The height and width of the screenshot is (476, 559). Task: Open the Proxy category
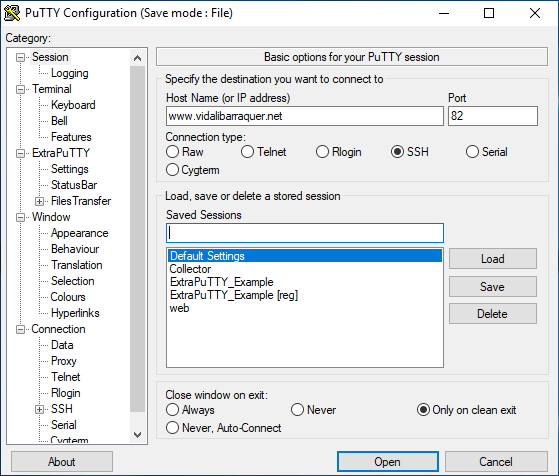[63, 361]
